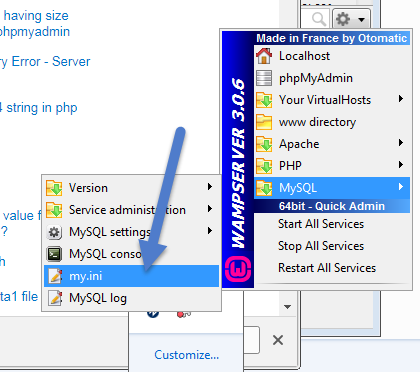Close the tray notification panel with X
The width and height of the screenshot is (420, 372).
(x=278, y=340)
